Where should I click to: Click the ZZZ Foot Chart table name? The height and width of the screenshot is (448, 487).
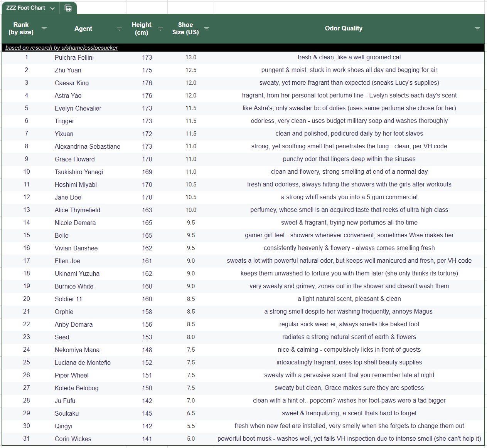click(x=25, y=8)
